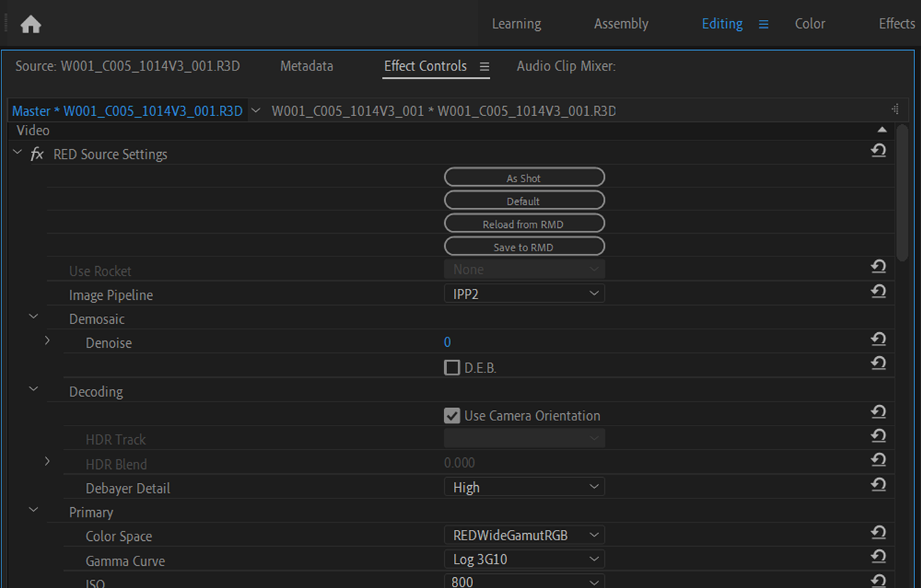
Task: Switch to the Color workspace
Action: (810, 24)
